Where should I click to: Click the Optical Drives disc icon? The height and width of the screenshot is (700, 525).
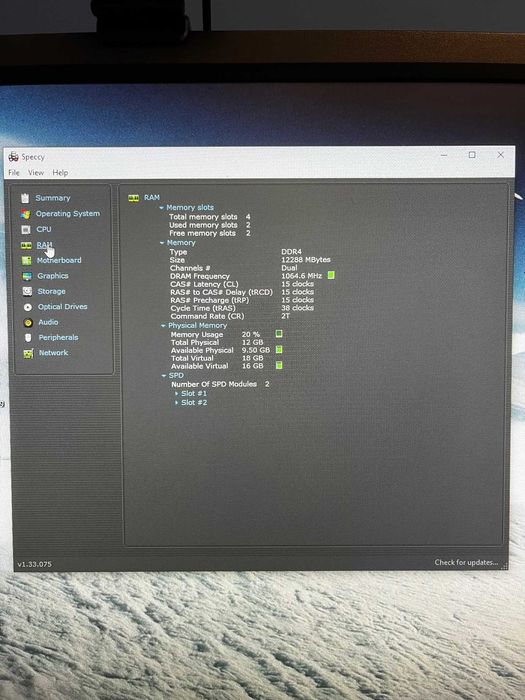[28, 307]
